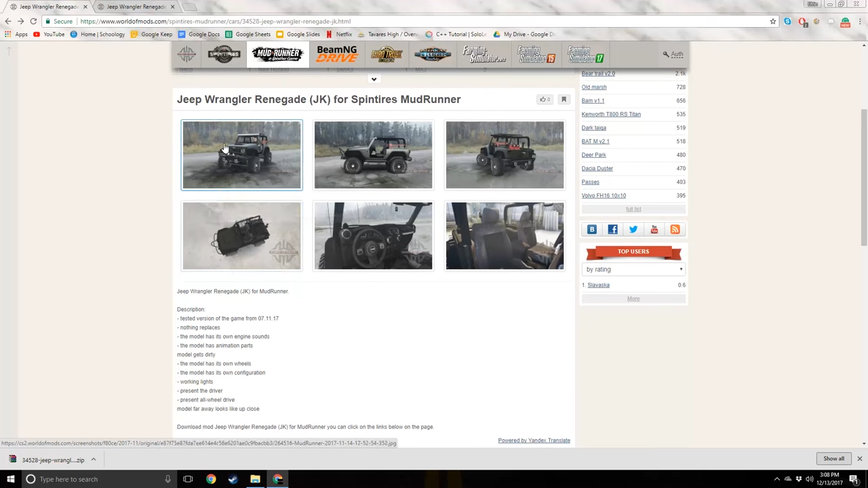This screenshot has height=488, width=868.
Task: Open the VK social icon
Action: tap(592, 229)
